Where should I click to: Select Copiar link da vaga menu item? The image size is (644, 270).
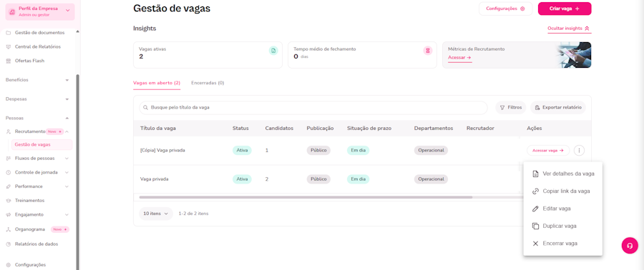coord(562,191)
